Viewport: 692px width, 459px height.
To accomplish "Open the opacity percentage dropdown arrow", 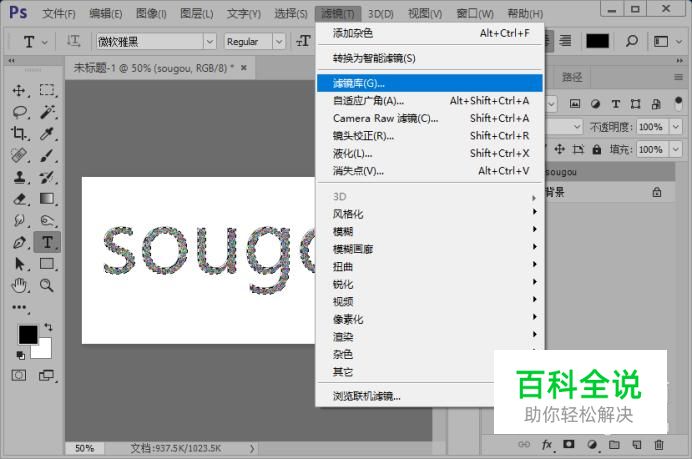I will (676, 127).
